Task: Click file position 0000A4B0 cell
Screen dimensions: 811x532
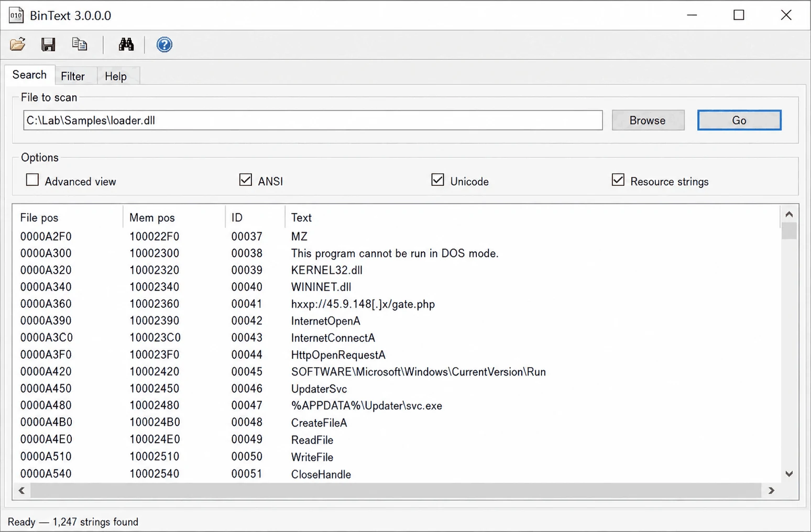Action: point(46,423)
